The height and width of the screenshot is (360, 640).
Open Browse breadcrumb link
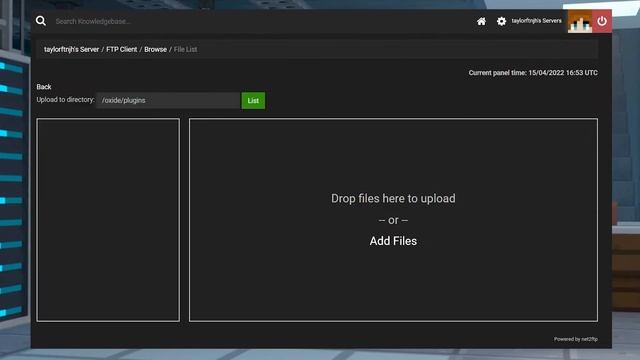(x=156, y=49)
